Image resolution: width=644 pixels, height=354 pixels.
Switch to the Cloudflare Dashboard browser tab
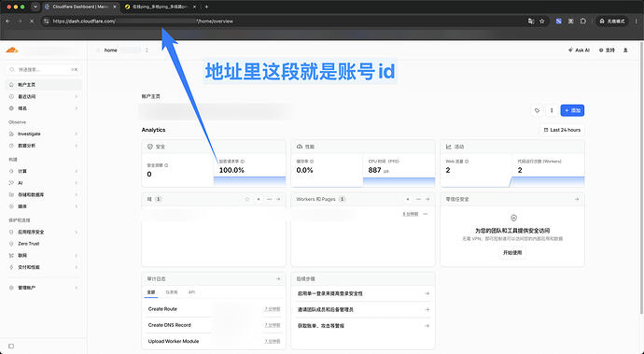[80, 7]
